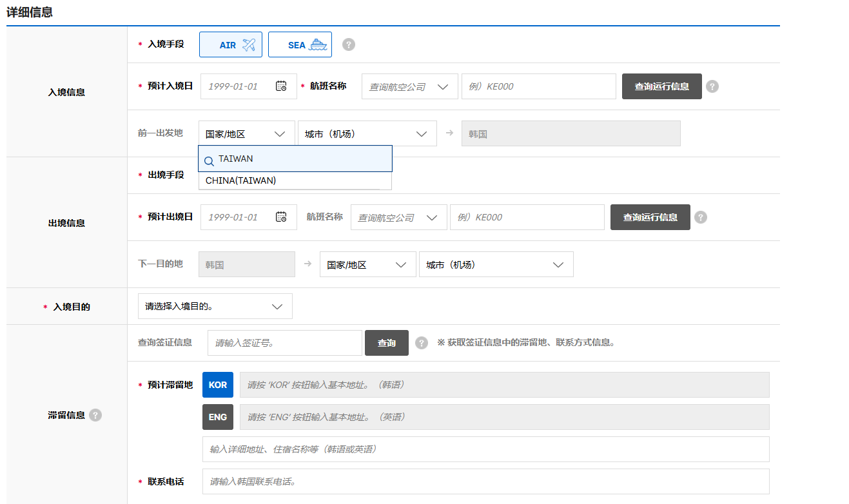Viewport: 849px width, 504px height.
Task: Click the Korean contact phone input field
Action: [485, 481]
